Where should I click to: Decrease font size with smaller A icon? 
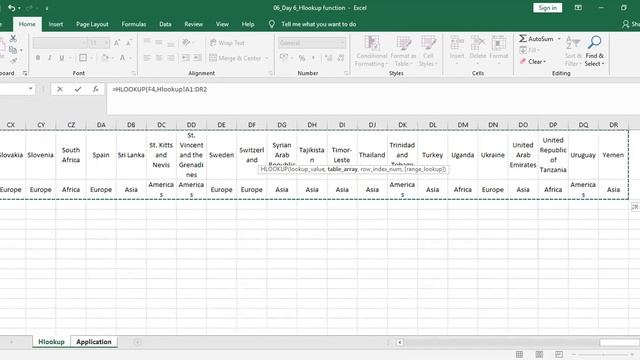click(129, 43)
